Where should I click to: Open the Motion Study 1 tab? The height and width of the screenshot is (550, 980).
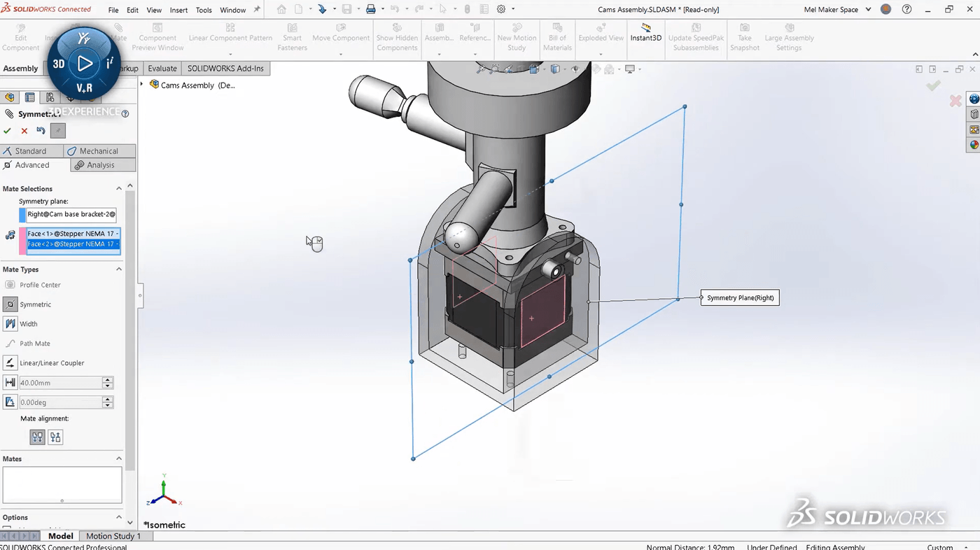click(114, 535)
